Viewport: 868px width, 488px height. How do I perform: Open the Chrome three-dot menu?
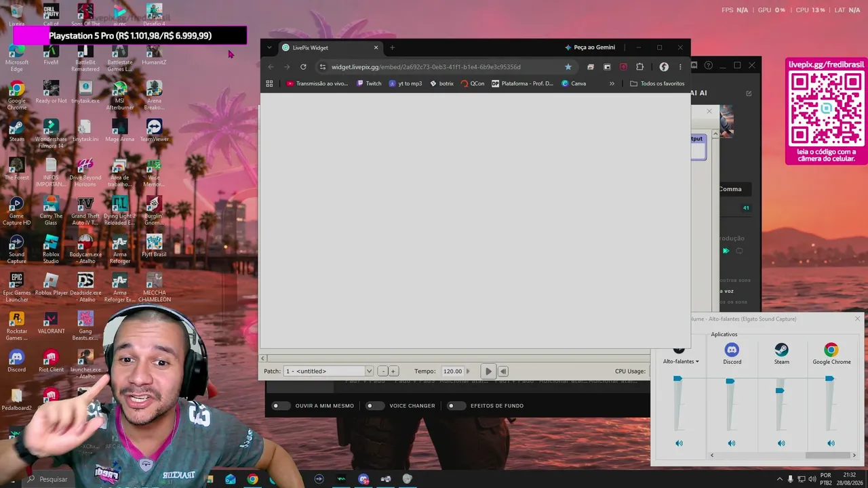tap(680, 66)
